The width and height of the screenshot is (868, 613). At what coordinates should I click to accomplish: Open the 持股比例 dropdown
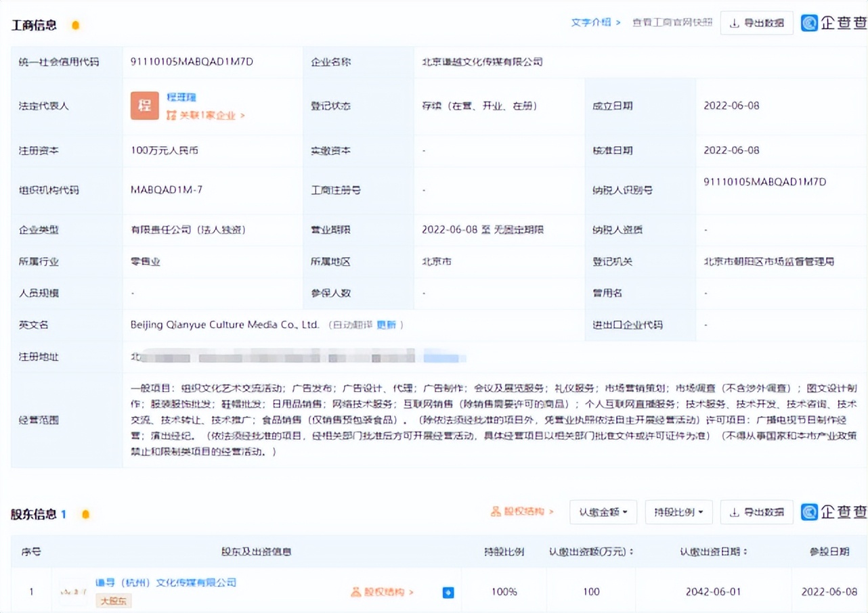point(678,512)
